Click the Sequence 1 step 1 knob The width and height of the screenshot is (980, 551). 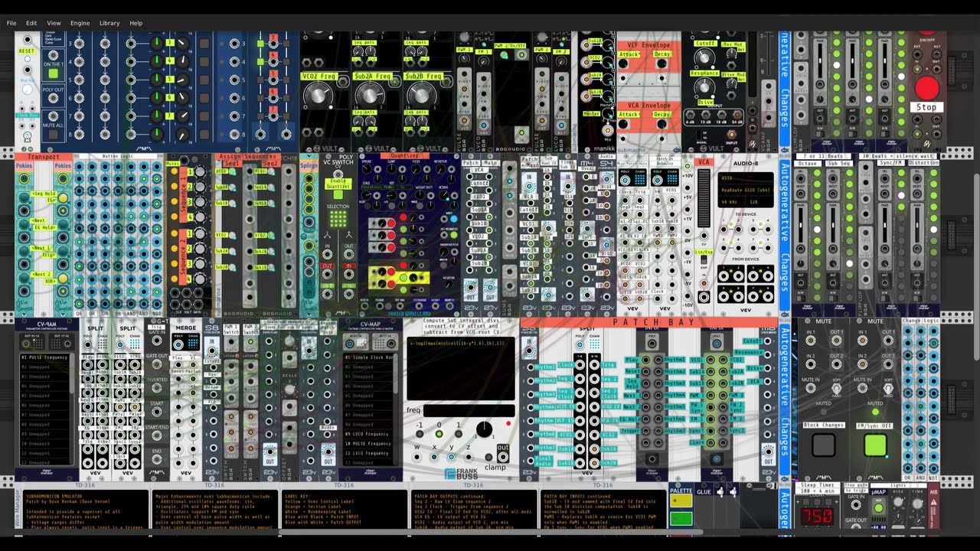click(200, 172)
